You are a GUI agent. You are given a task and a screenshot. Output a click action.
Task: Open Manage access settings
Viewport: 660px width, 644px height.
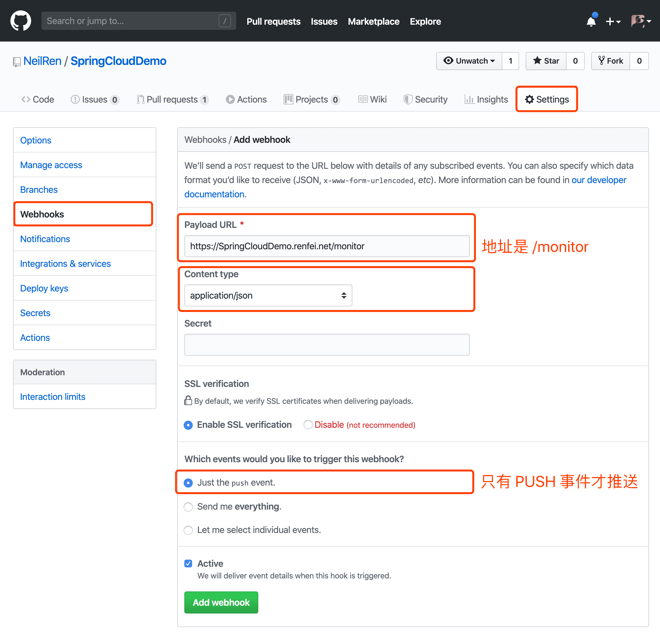(x=85, y=165)
